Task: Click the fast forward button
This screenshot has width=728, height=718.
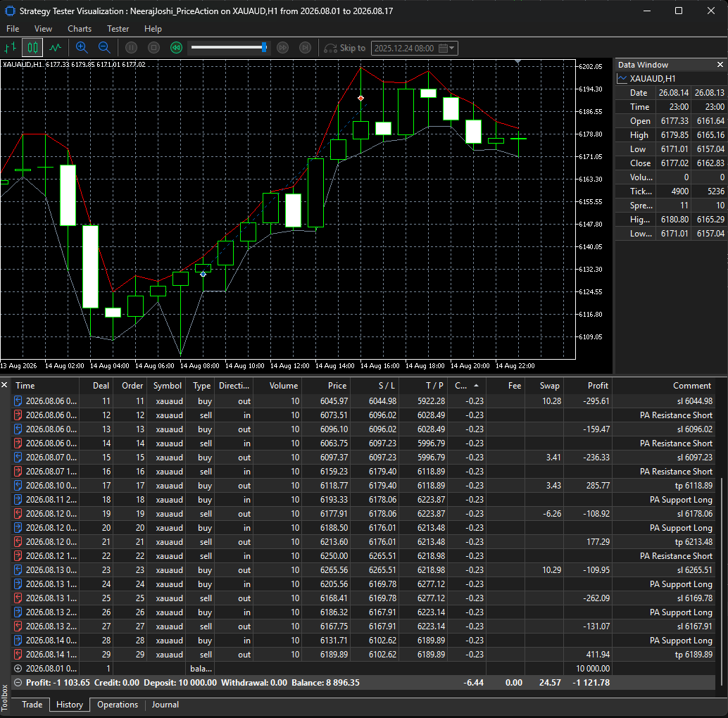Action: (282, 47)
